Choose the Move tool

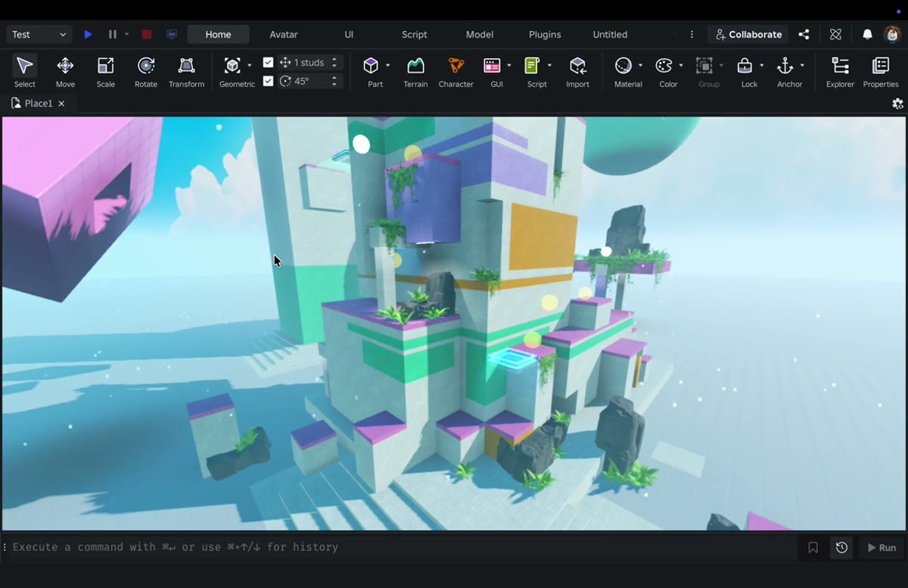65,72
